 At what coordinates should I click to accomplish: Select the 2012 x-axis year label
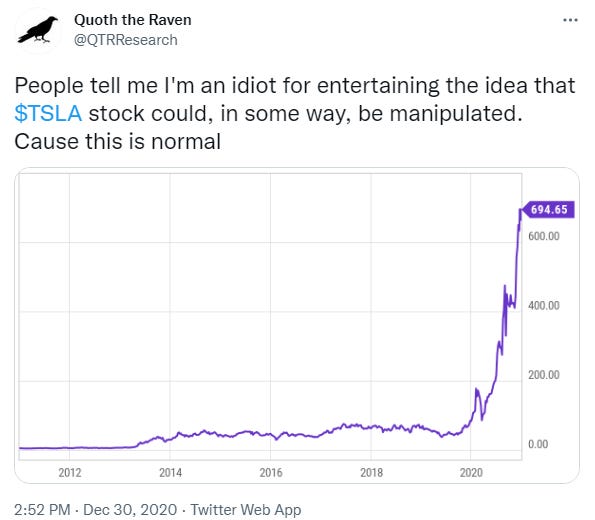tap(70, 473)
